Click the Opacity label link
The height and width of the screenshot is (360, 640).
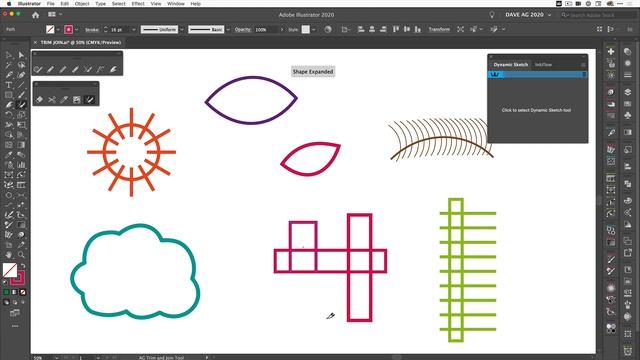click(x=242, y=30)
